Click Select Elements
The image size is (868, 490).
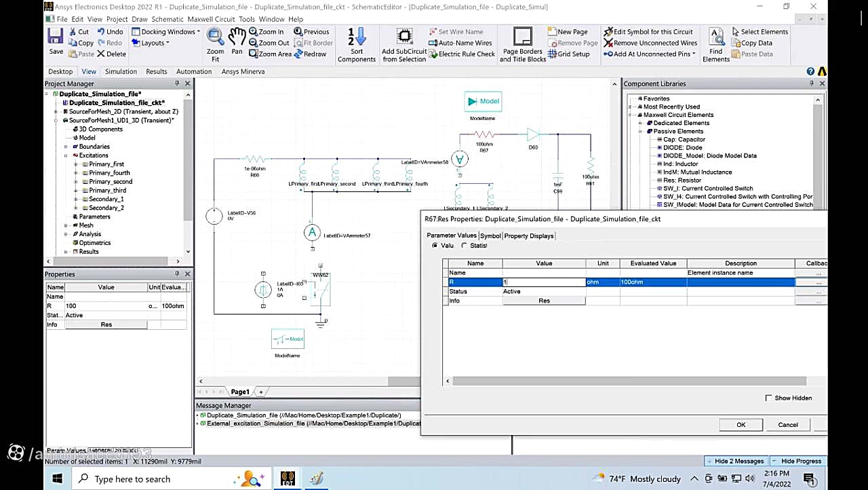point(759,32)
